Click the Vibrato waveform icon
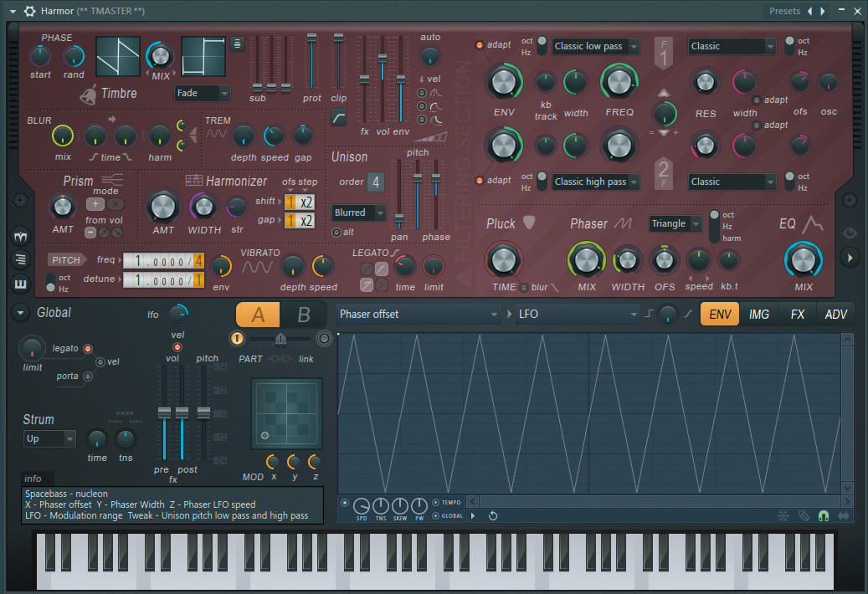This screenshot has height=594, width=868. pos(257,268)
